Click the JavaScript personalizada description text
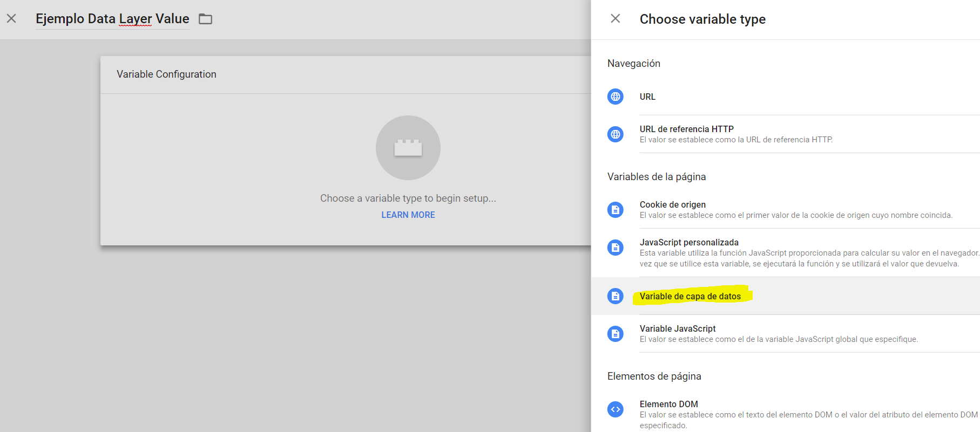This screenshot has height=432, width=980. pos(809,258)
